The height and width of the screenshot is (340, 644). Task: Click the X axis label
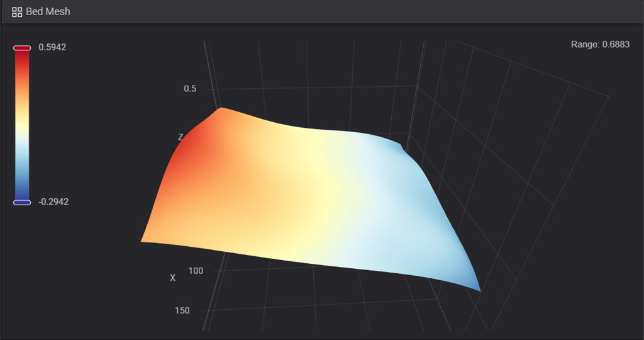tap(172, 278)
